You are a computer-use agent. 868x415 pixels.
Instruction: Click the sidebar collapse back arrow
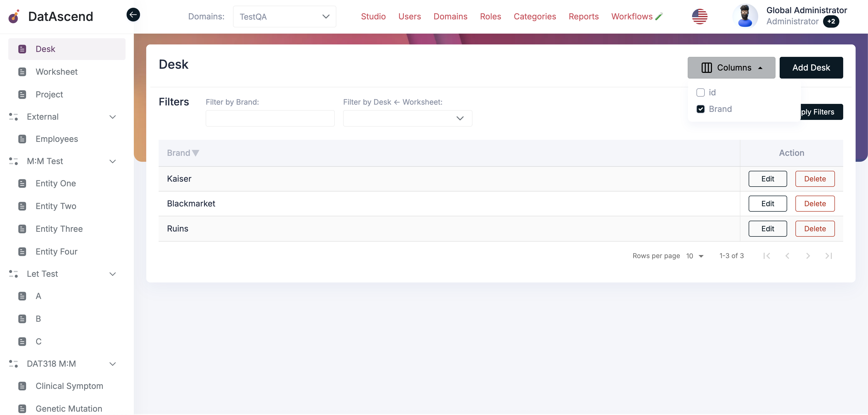click(x=133, y=14)
